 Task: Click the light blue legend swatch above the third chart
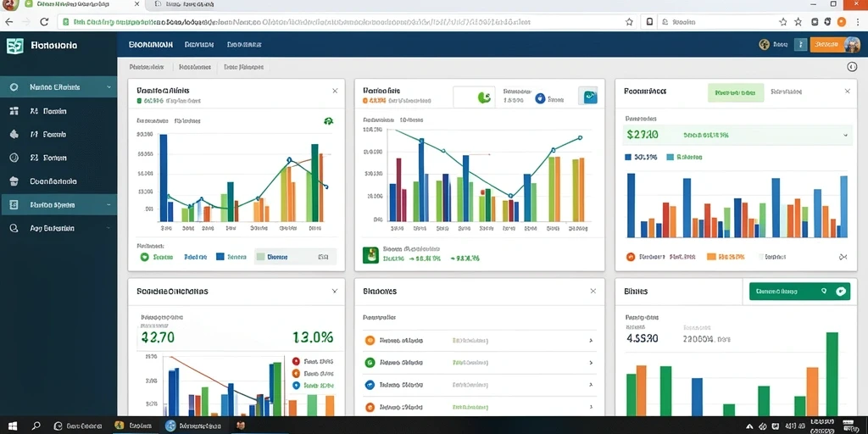pos(670,157)
